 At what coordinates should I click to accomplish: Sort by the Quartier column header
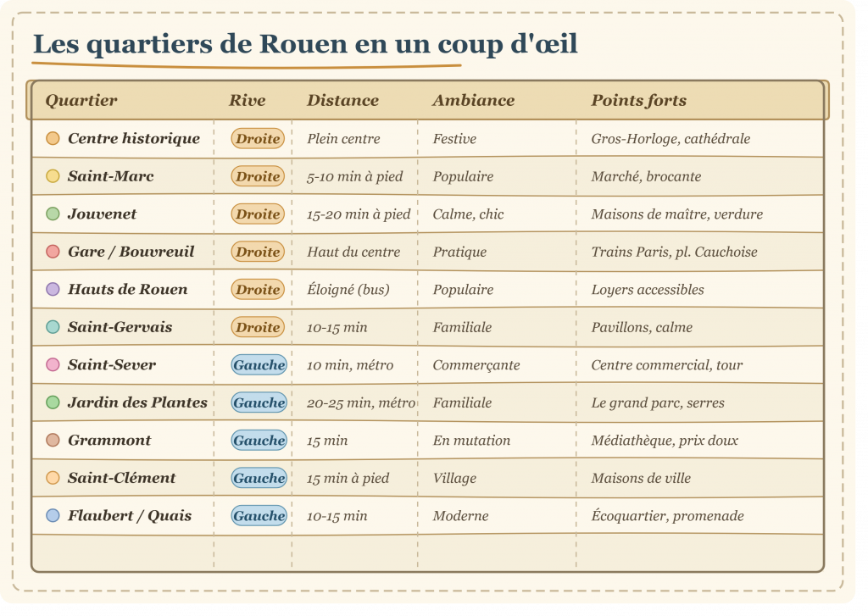pyautogui.click(x=81, y=100)
